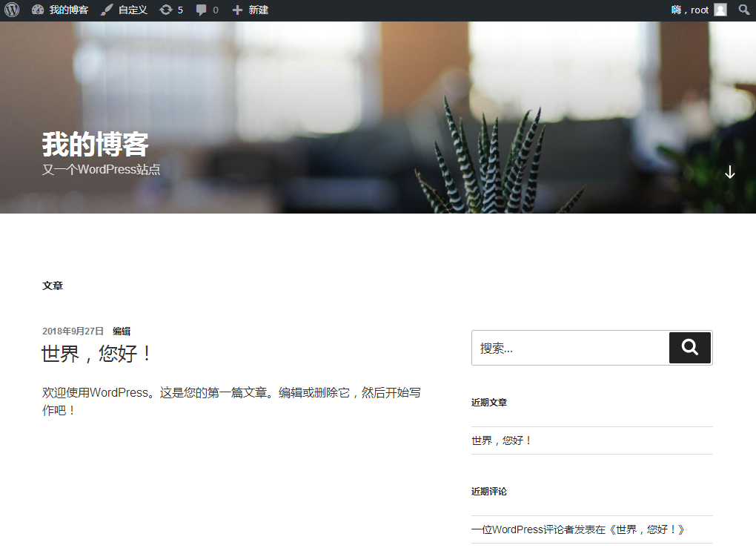Open the 新建 new content menu
The image size is (756, 548).
pyautogui.click(x=251, y=10)
